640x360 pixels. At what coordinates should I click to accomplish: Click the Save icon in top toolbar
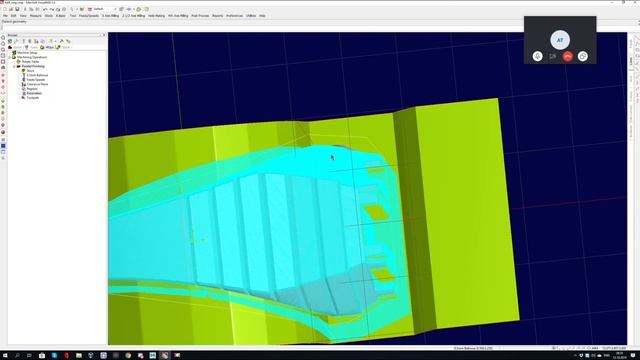click(x=17, y=9)
